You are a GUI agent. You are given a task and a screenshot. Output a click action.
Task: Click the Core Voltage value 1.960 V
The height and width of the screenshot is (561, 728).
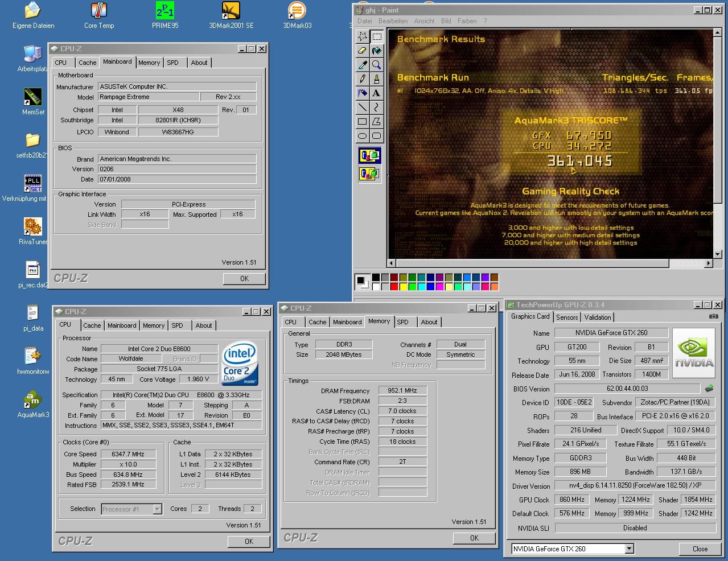pyautogui.click(x=198, y=379)
